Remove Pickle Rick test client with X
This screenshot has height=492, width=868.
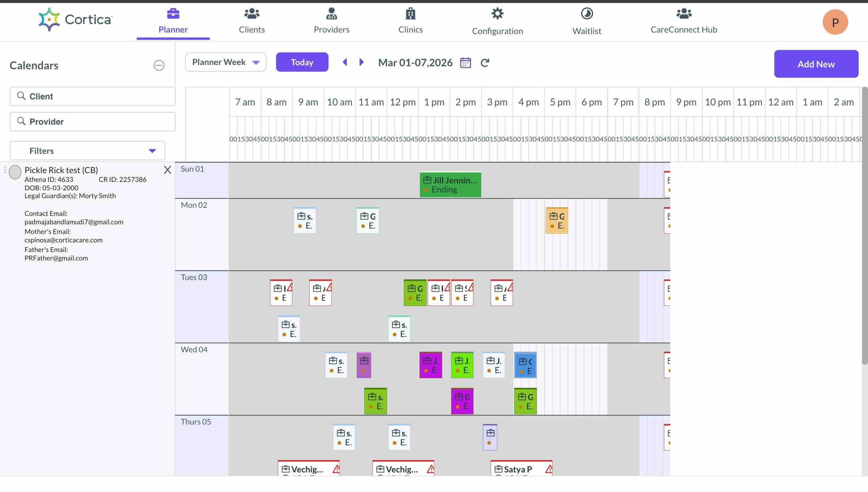point(167,170)
